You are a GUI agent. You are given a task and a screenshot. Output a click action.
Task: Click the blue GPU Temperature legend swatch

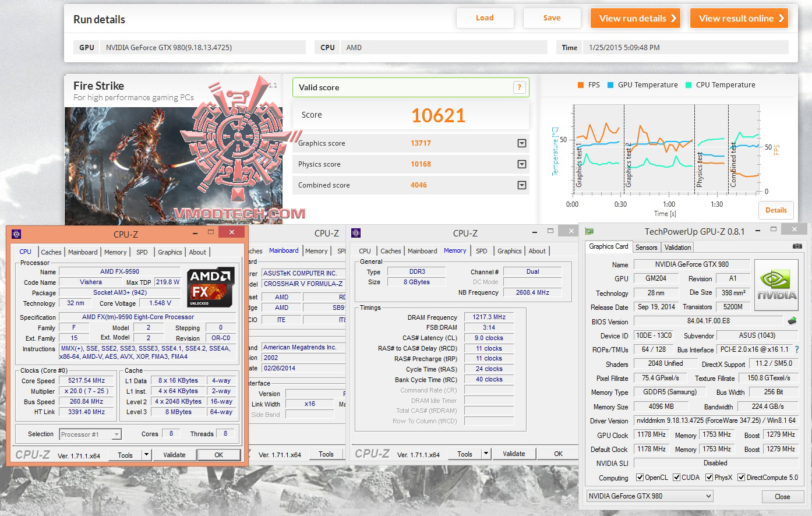(610, 85)
